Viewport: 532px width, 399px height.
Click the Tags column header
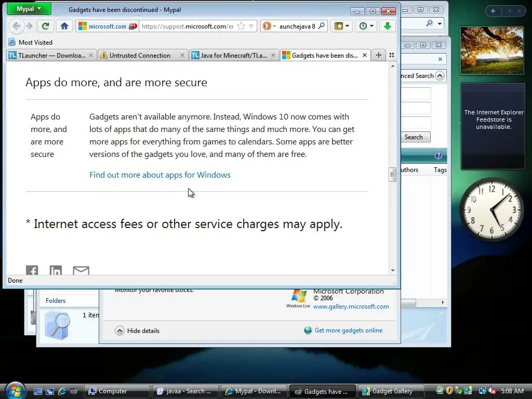(x=440, y=170)
